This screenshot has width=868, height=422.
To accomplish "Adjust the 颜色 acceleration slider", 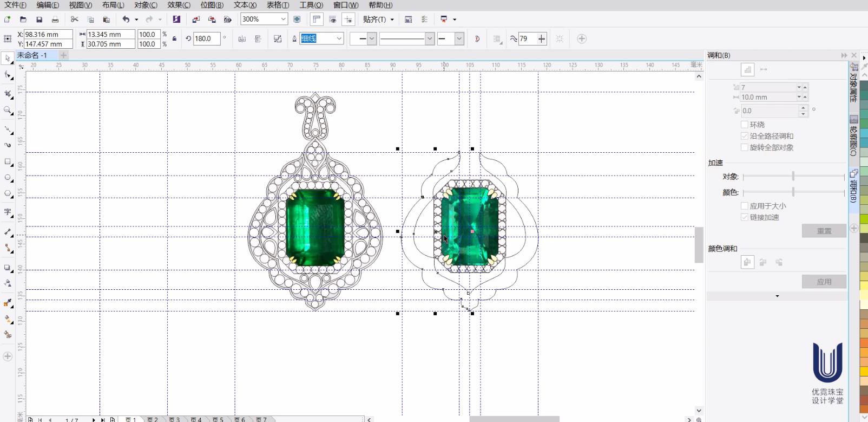I will click(x=793, y=192).
